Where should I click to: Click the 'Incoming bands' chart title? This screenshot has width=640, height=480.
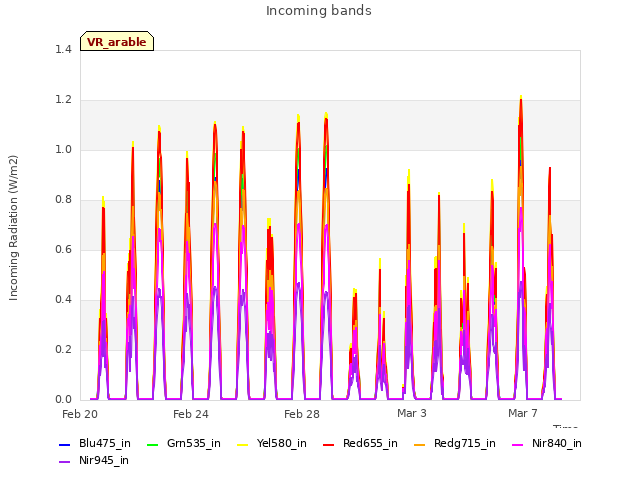(x=319, y=11)
